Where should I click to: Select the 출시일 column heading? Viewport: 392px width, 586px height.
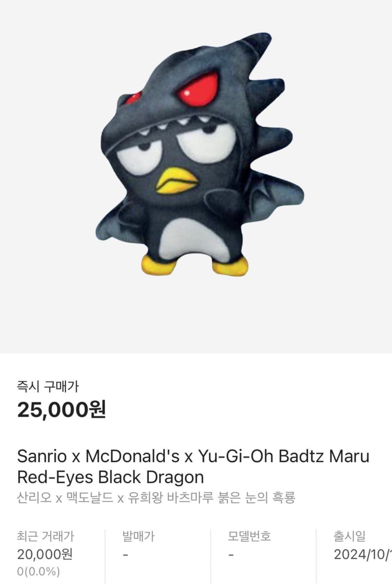click(x=349, y=536)
